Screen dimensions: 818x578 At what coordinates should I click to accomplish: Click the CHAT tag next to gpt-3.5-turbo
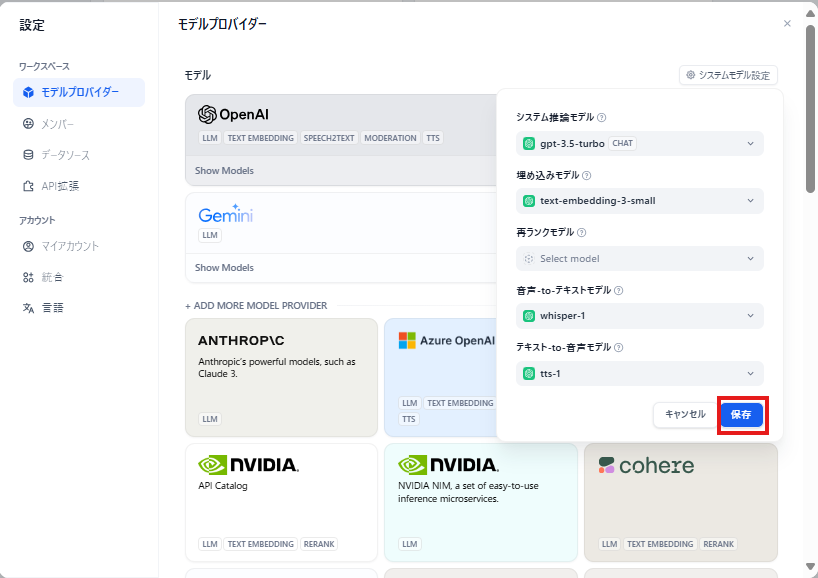[622, 143]
